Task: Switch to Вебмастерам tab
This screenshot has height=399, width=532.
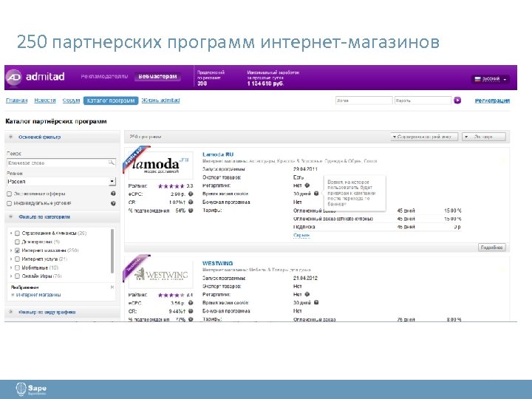Action: [158, 77]
